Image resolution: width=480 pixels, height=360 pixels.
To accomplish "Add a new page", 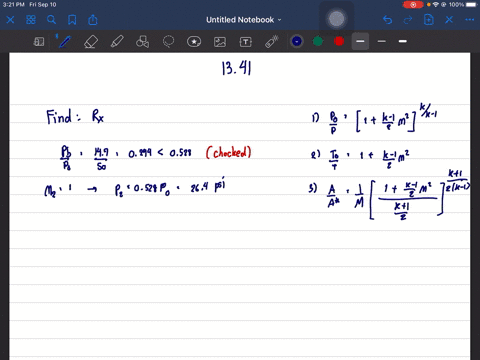I will coord(428,20).
